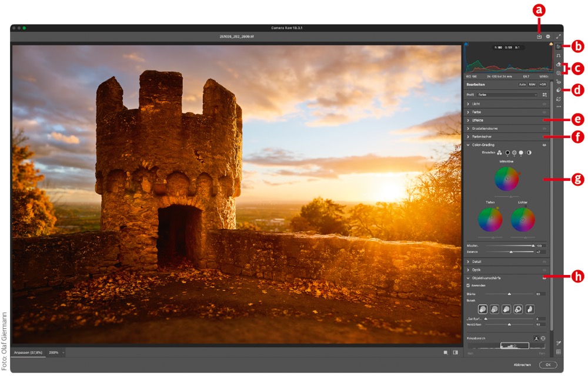Select the 200% zoom tab
Viewport: 588px width, 376px height.
(54, 352)
